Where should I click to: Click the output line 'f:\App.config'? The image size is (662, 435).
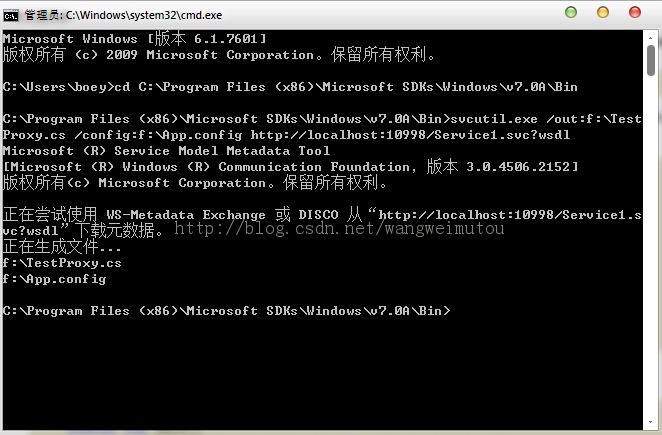tap(54, 279)
